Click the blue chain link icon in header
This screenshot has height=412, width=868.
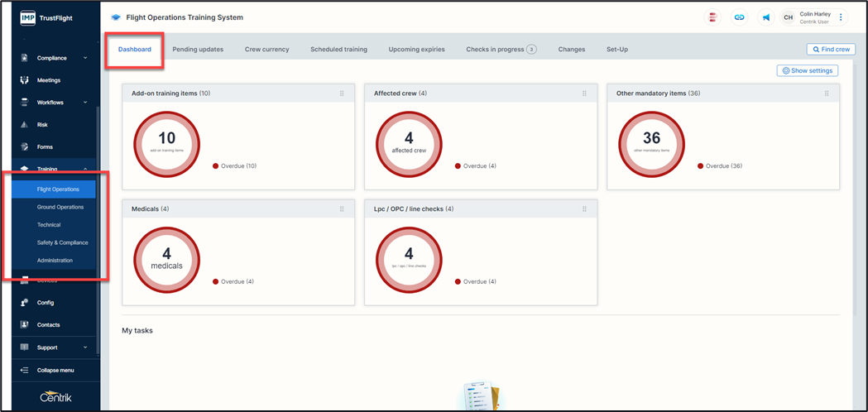coord(739,17)
